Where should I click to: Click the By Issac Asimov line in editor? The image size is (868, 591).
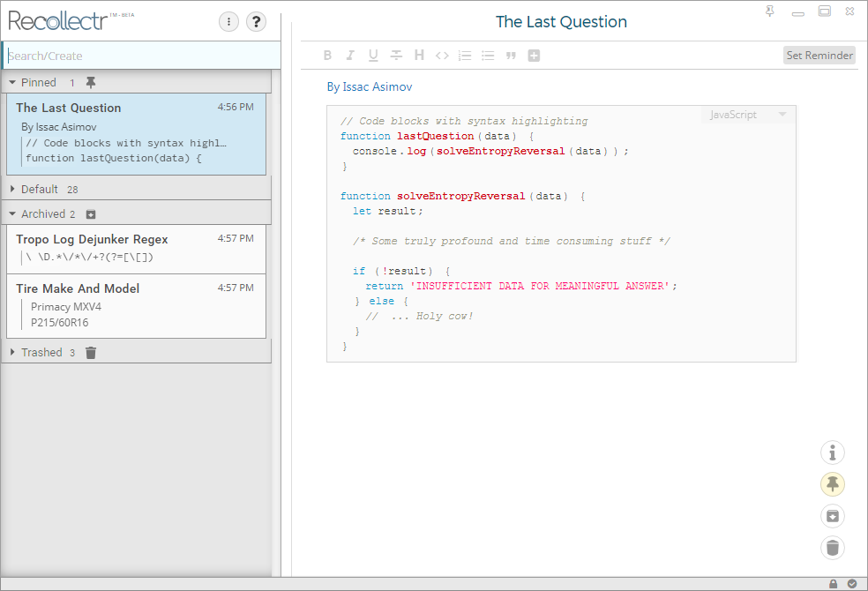point(370,86)
